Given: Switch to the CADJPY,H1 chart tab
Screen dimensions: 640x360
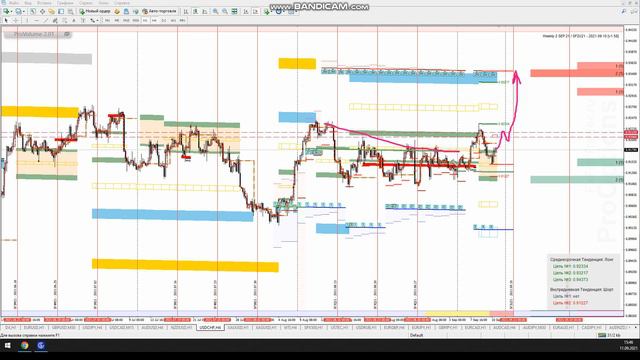Looking at the screenshot, I should (x=592, y=327).
